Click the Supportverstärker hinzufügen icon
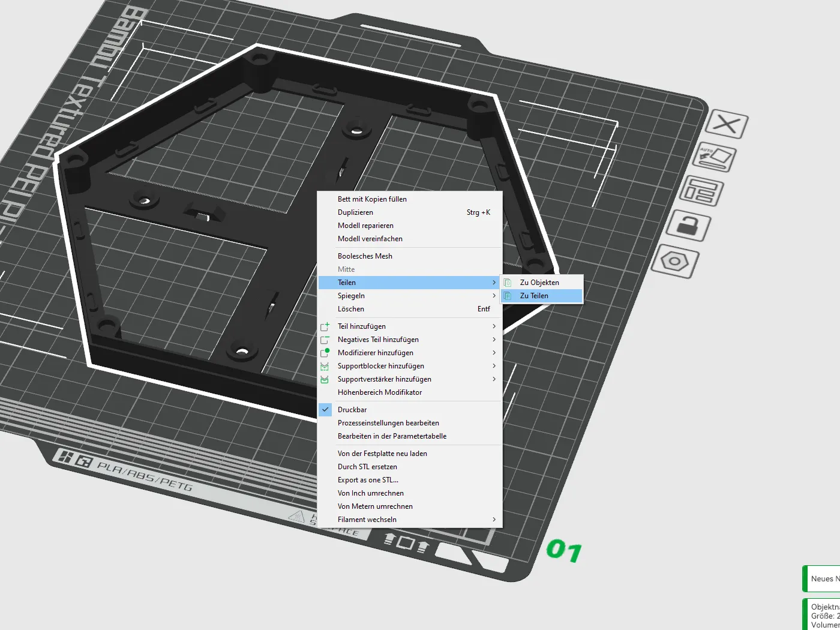This screenshot has height=630, width=840. [x=325, y=379]
